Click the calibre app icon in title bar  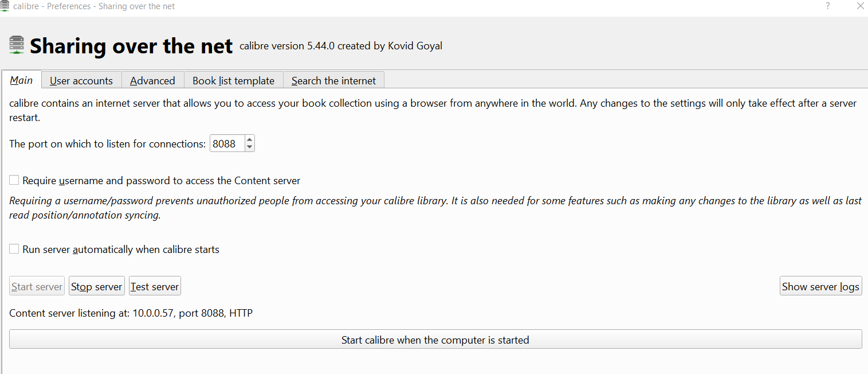[x=5, y=6]
